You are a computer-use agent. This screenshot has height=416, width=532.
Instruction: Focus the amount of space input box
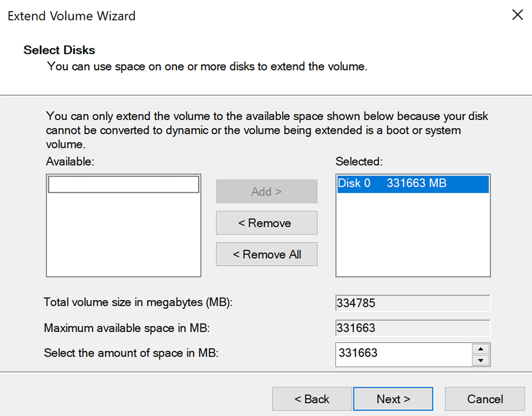click(x=403, y=354)
